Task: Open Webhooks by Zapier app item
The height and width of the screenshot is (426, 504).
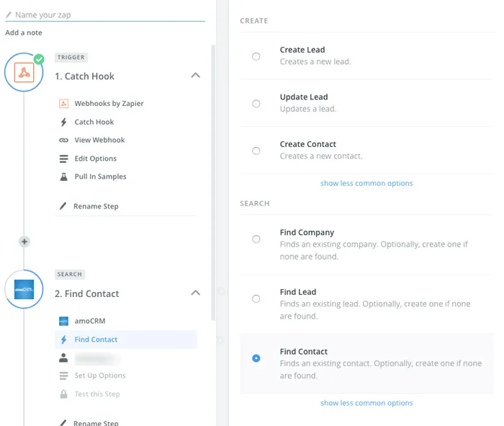Action: click(109, 104)
